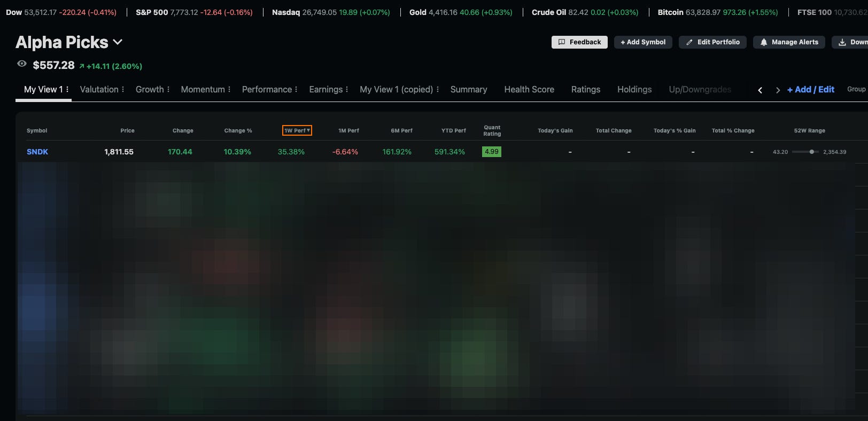Sort table by Symbol column

37,130
